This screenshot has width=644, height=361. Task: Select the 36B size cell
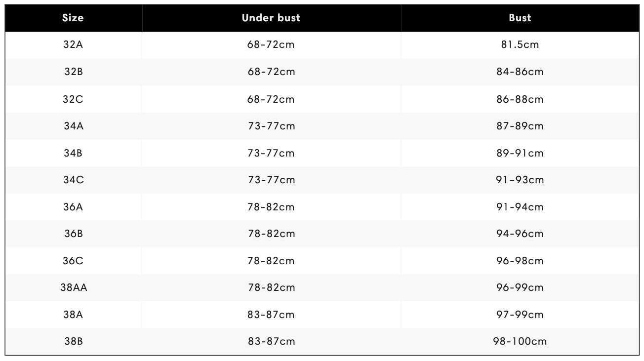pyautogui.click(x=73, y=234)
